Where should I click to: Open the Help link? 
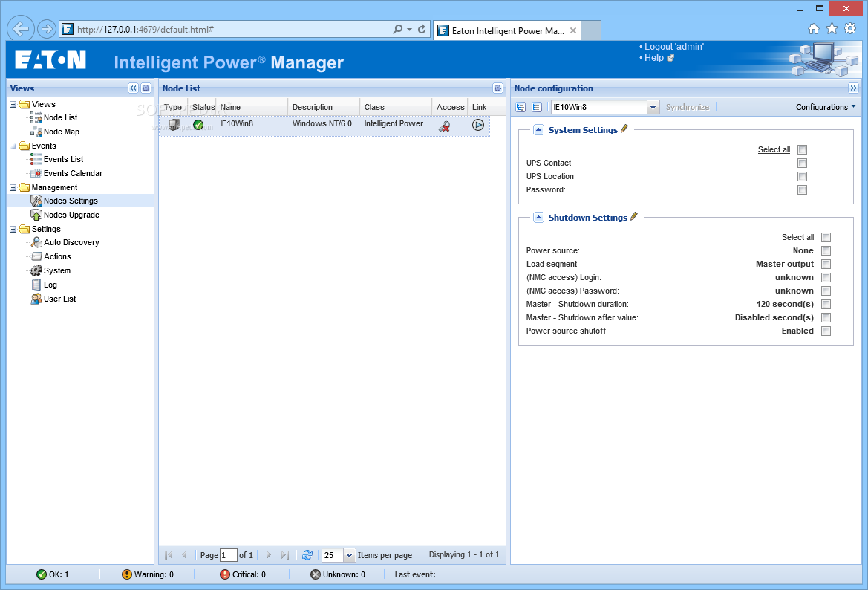point(653,58)
